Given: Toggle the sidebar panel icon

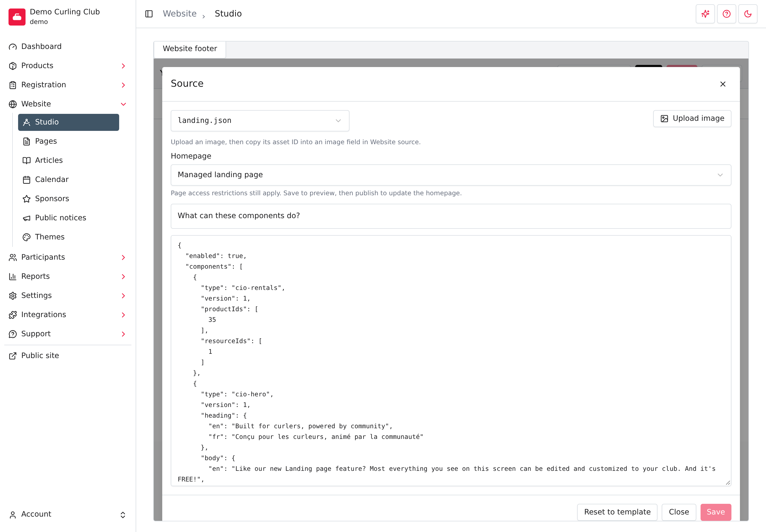Looking at the screenshot, I should pos(149,14).
